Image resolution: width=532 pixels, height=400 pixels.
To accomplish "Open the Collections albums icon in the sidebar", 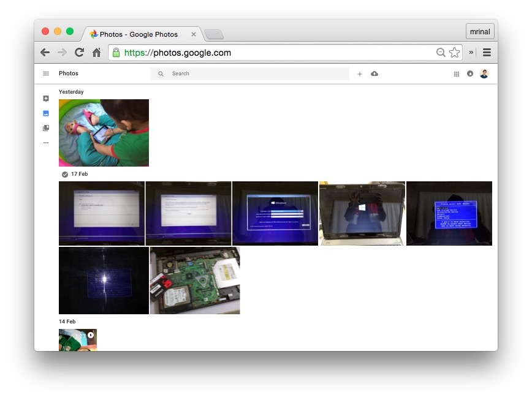I will pyautogui.click(x=46, y=128).
